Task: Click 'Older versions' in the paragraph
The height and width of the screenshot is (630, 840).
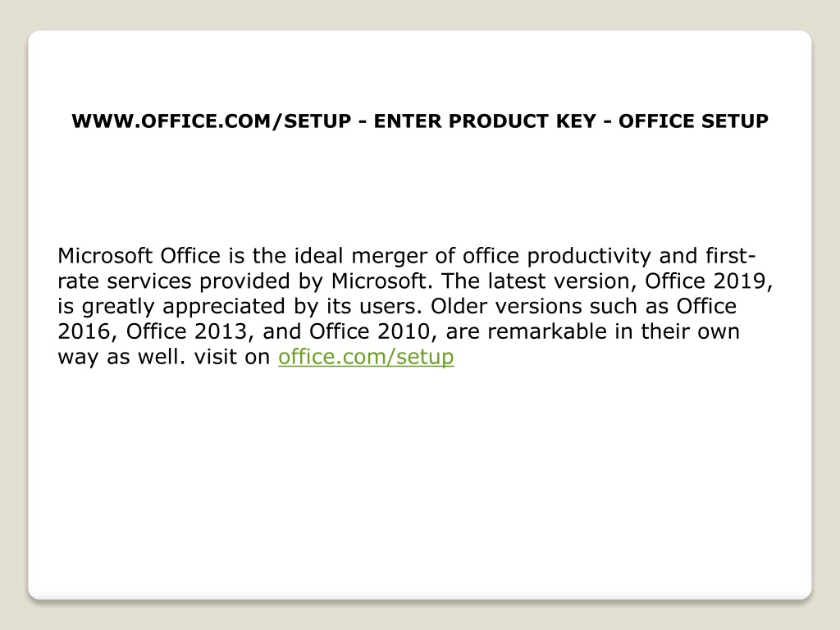Action: [506, 306]
